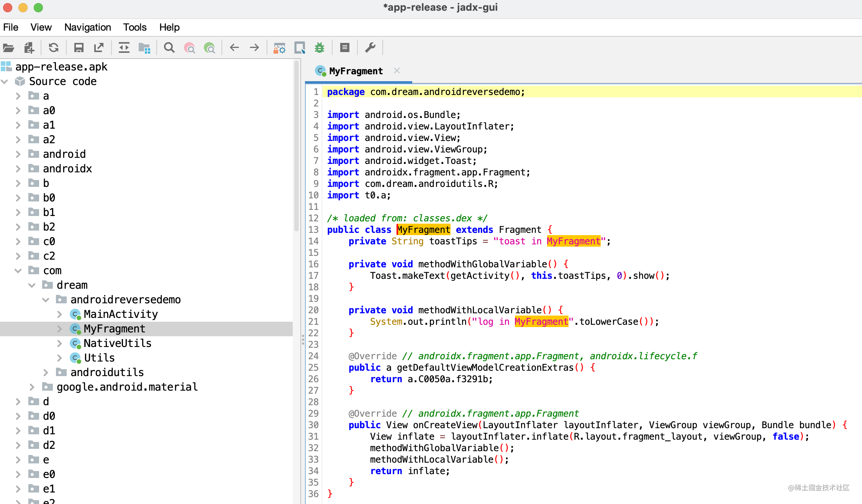Open the Tools menu
862x504 pixels.
(x=134, y=28)
